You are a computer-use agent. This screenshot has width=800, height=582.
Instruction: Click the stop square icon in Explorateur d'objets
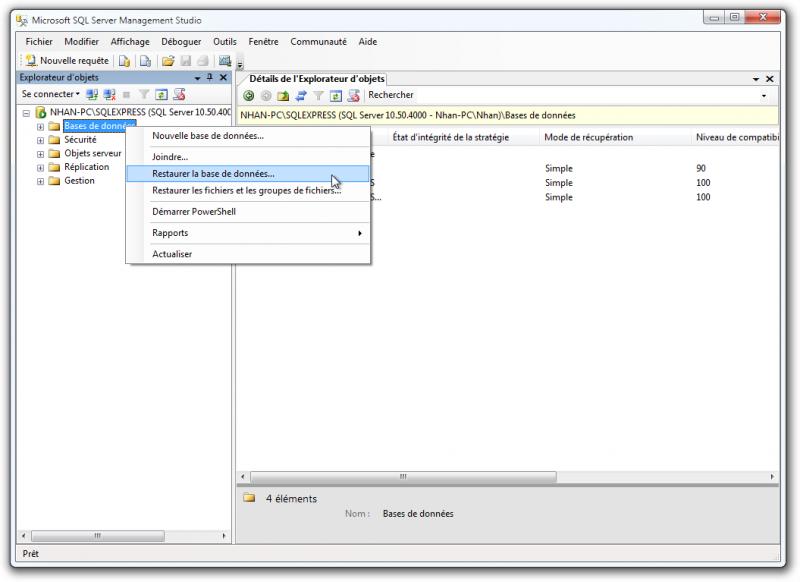pyautogui.click(x=127, y=94)
